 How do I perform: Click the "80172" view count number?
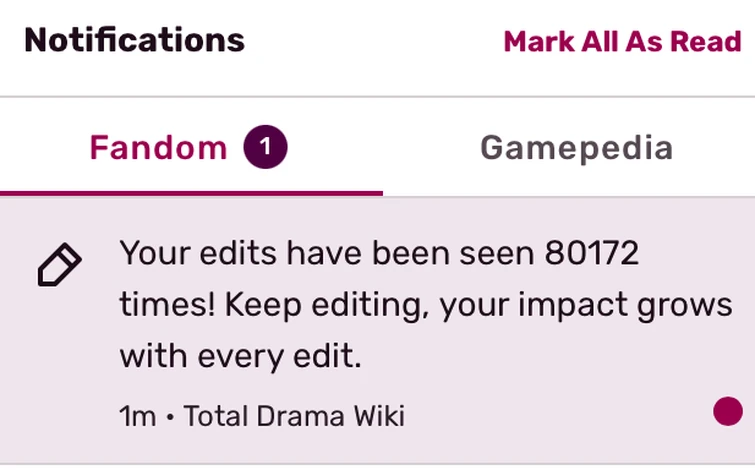click(592, 254)
